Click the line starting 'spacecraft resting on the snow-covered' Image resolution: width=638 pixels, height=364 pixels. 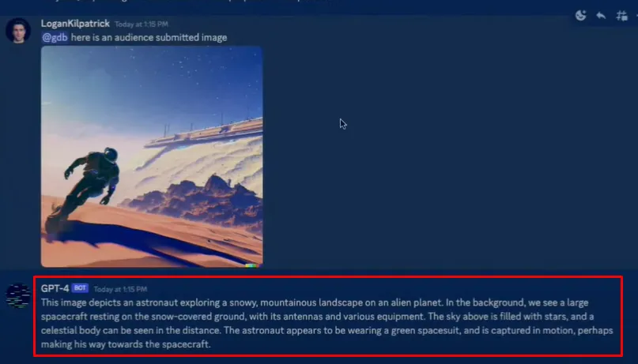click(x=317, y=317)
